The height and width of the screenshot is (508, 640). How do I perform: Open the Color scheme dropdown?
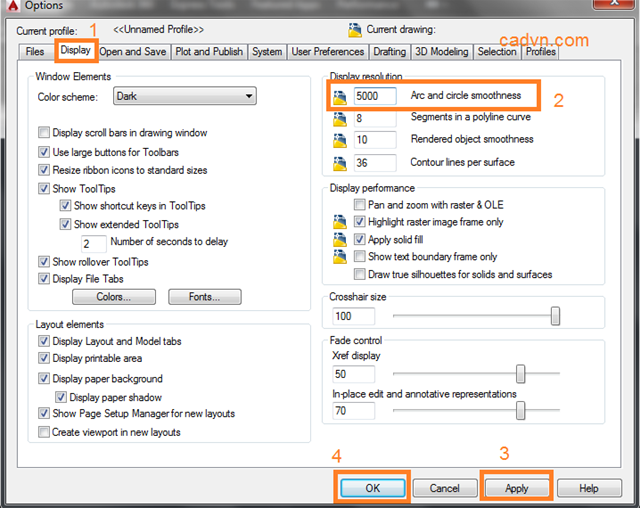(184, 96)
